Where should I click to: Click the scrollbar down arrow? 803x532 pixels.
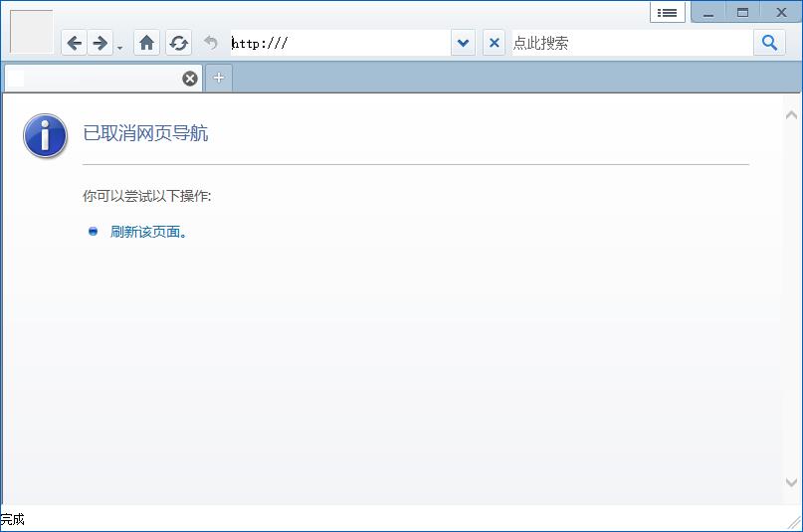click(x=792, y=482)
